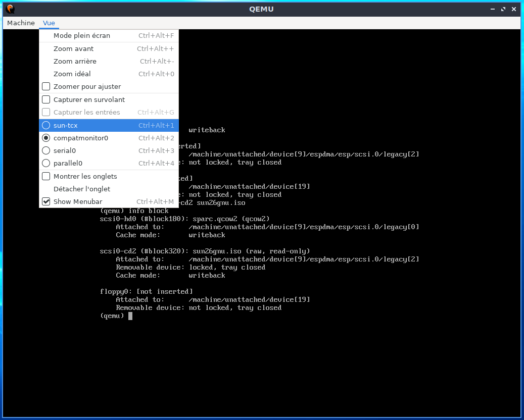Close the QEMU window
This screenshot has height=420, width=524.
point(514,10)
